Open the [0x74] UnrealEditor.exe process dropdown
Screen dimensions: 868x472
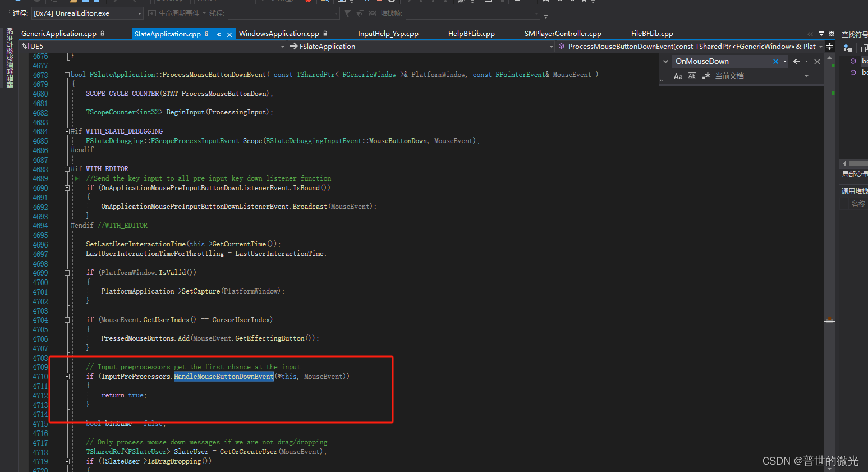coord(139,13)
